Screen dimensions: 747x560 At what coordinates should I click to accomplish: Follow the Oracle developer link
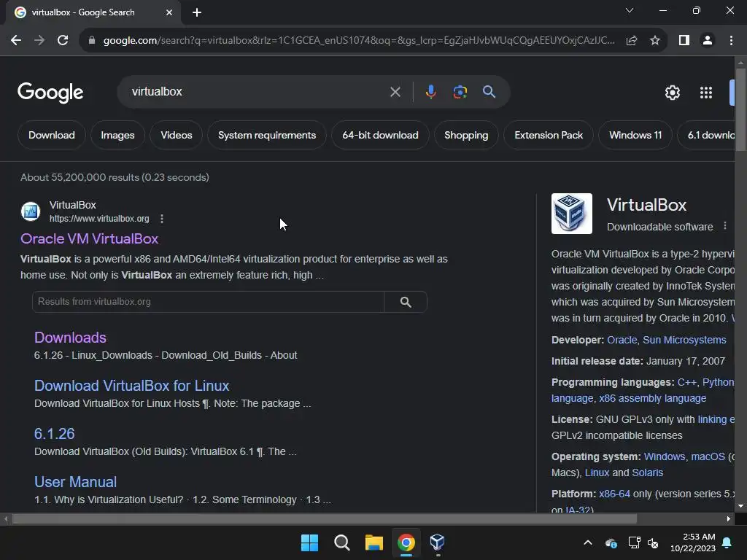pos(622,340)
